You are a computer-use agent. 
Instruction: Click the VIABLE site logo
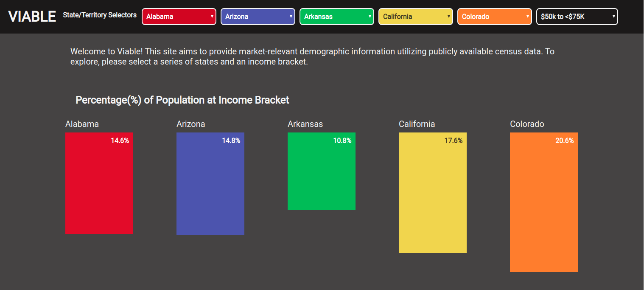point(32,17)
